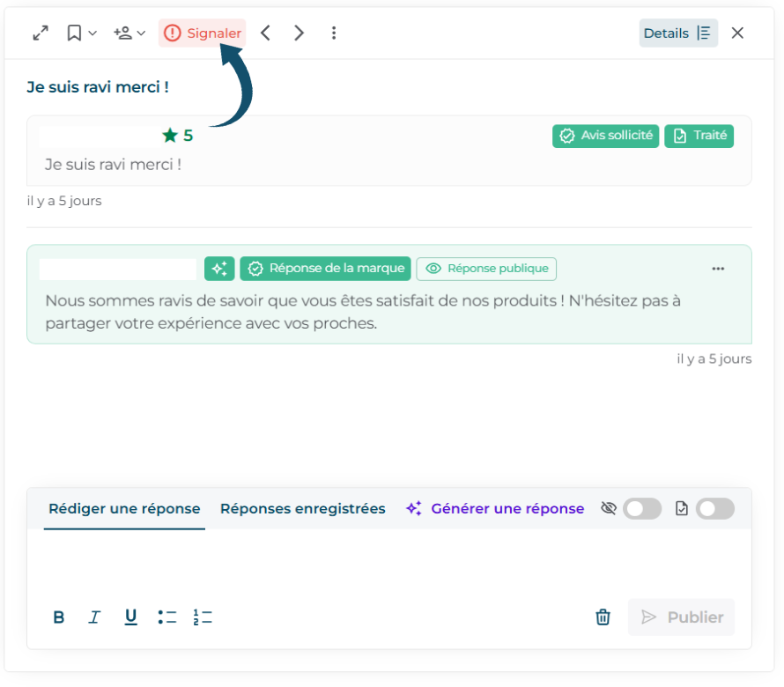Go to the next review
The height and width of the screenshot is (687, 784).
300,33
